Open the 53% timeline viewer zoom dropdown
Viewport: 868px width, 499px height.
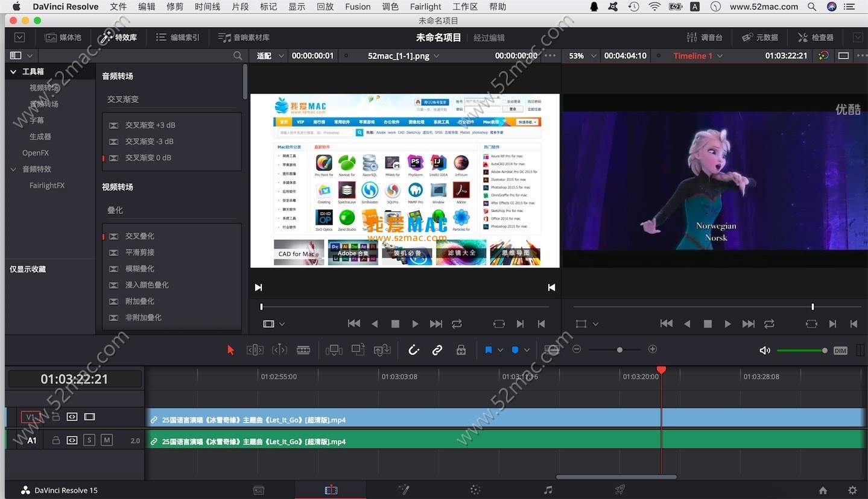(582, 55)
